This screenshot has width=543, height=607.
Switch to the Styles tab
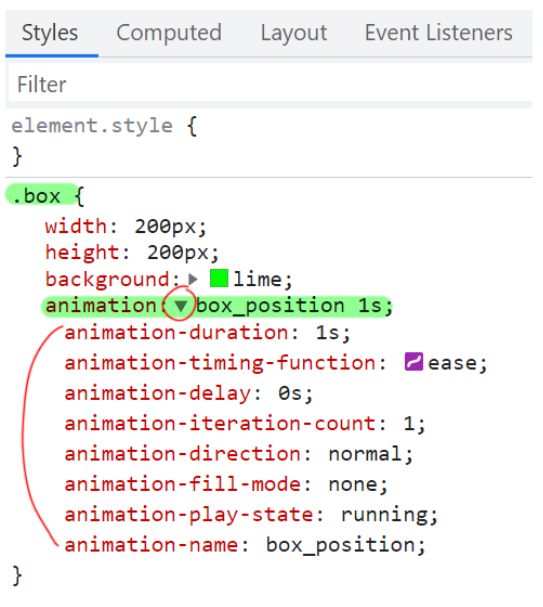[50, 33]
